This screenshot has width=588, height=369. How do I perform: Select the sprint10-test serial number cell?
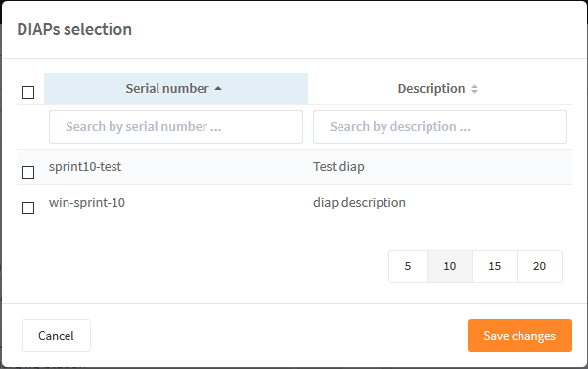pyautogui.click(x=176, y=166)
